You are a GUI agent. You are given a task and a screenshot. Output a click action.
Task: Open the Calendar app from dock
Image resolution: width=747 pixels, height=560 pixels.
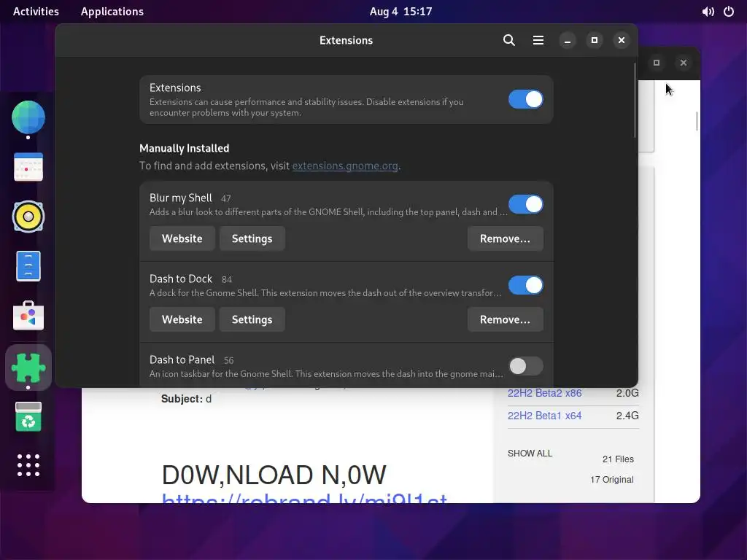click(x=28, y=167)
